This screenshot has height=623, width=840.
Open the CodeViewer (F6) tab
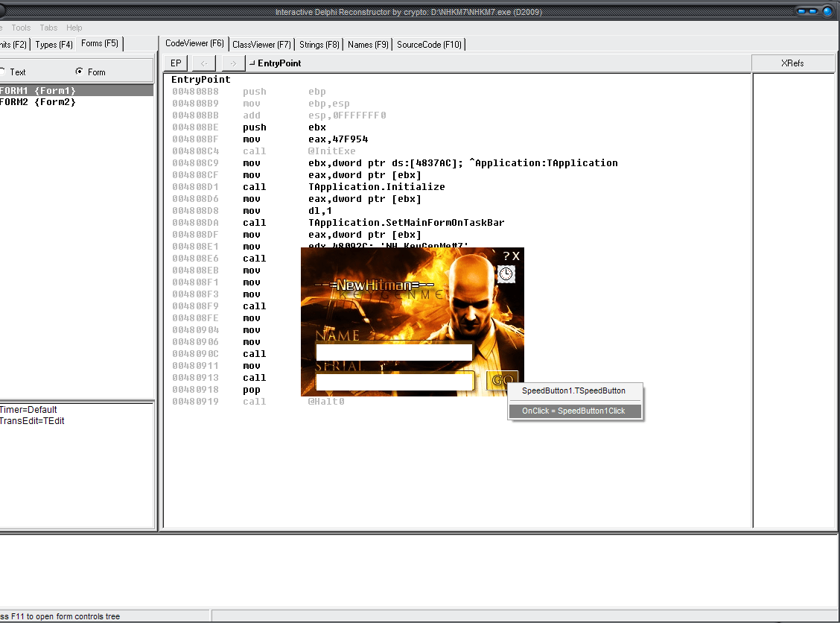click(194, 43)
